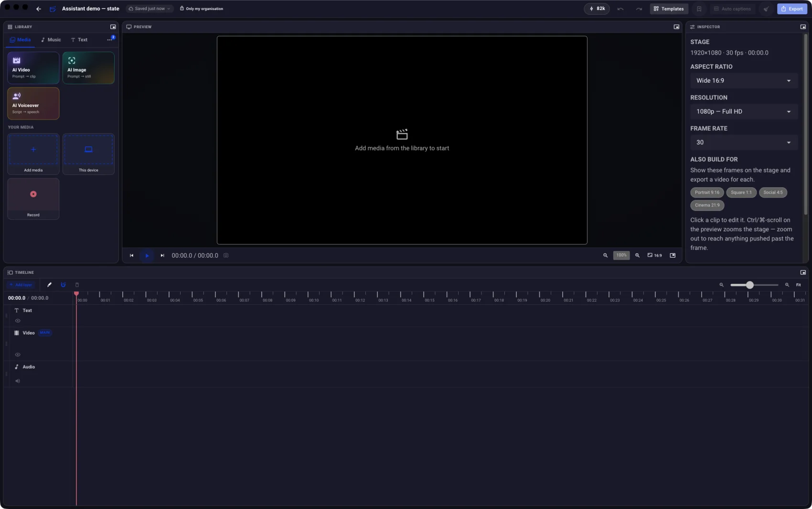This screenshot has width=812, height=509.
Task: Click the trash delete icon in timeline
Action: tap(77, 285)
